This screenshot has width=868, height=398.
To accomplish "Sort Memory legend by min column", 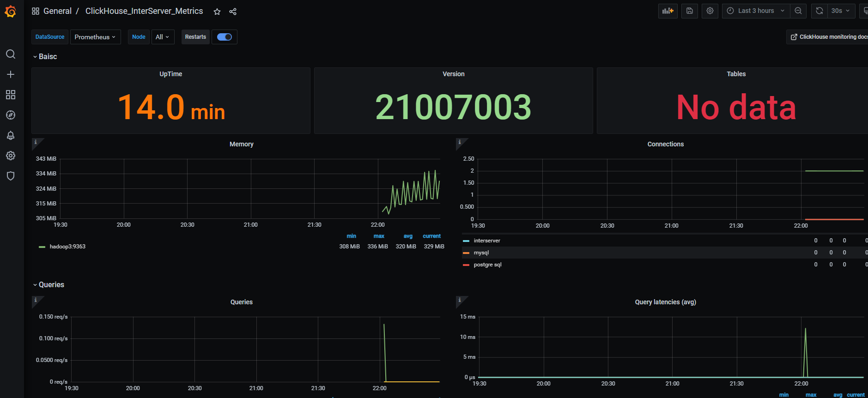I will (351, 236).
